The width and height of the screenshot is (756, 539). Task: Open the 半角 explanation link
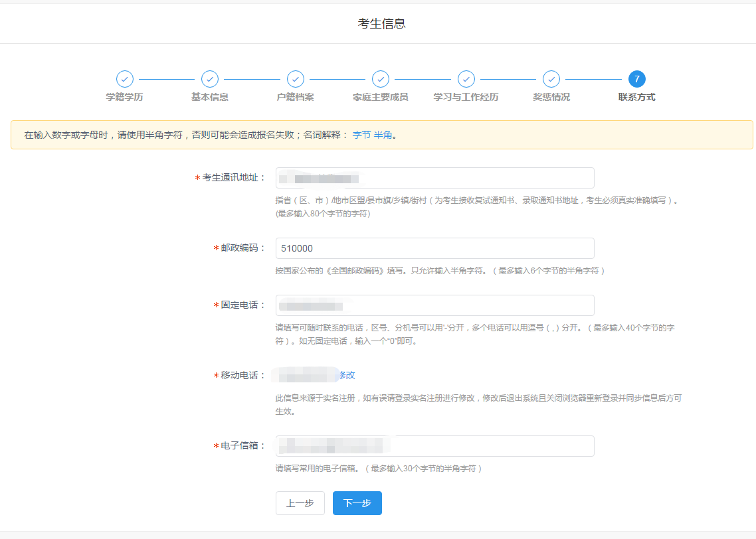tap(383, 135)
